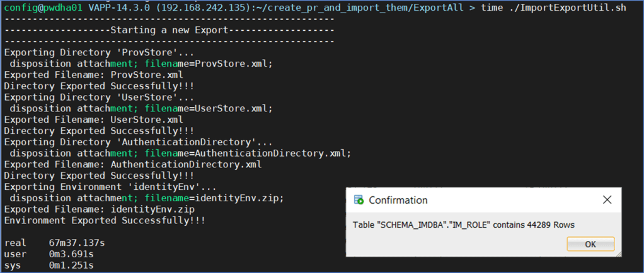Click the real 67m37.137s timing line

click(52, 243)
